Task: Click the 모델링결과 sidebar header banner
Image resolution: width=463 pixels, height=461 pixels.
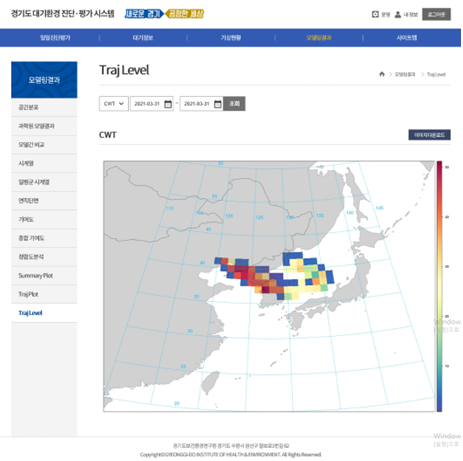Action: pyautogui.click(x=44, y=80)
